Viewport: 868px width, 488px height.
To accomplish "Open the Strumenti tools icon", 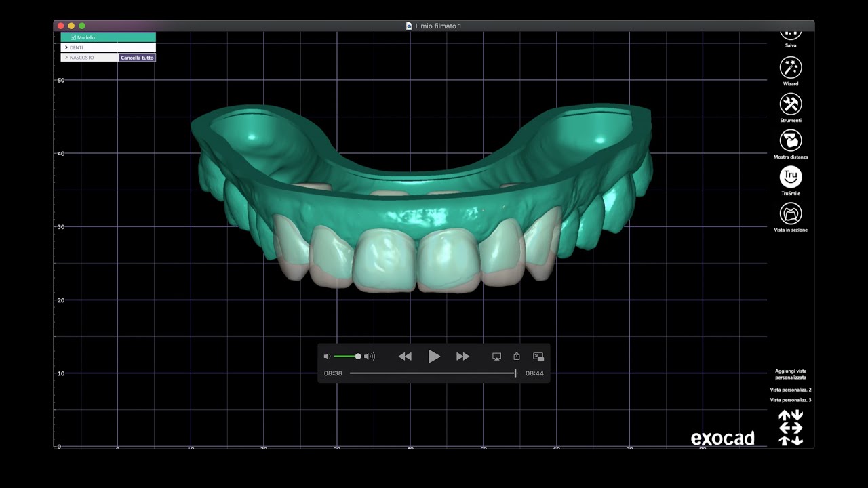I will pos(791,104).
